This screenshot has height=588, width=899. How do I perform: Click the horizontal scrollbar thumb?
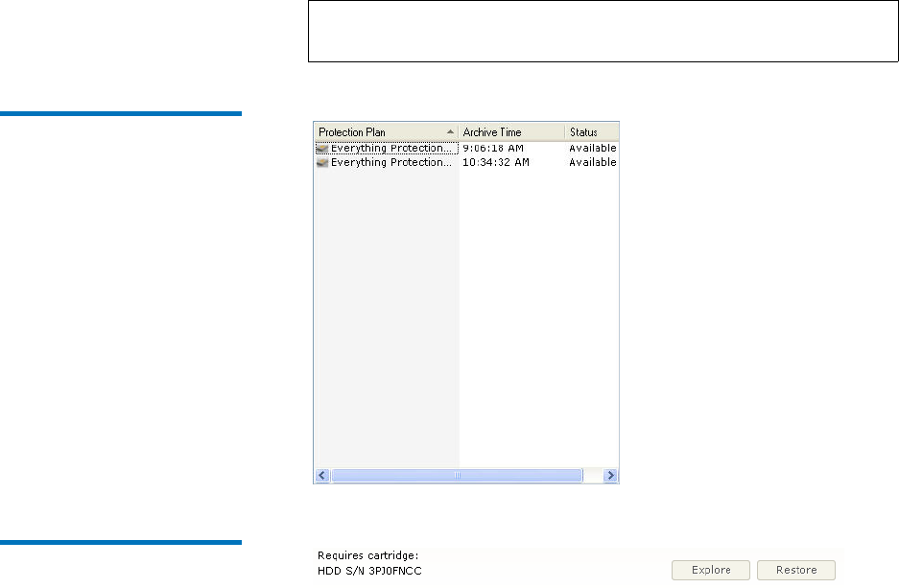[x=457, y=475]
